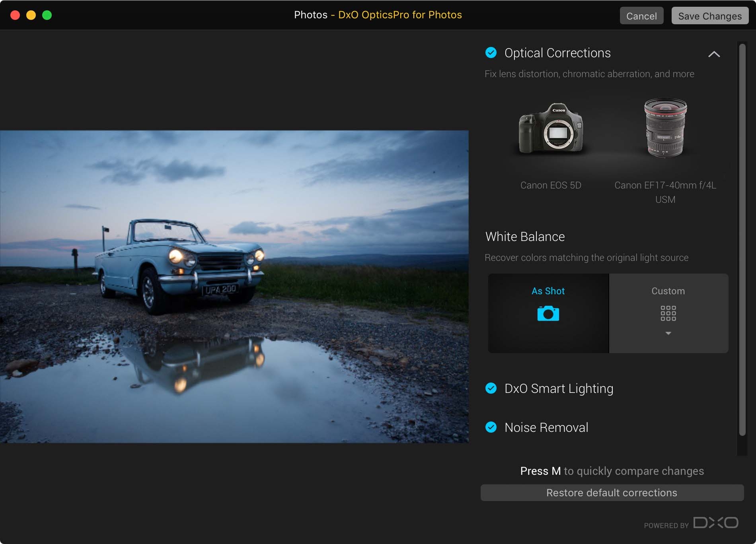Click the White Balance heading
The height and width of the screenshot is (544, 756).
[525, 237]
